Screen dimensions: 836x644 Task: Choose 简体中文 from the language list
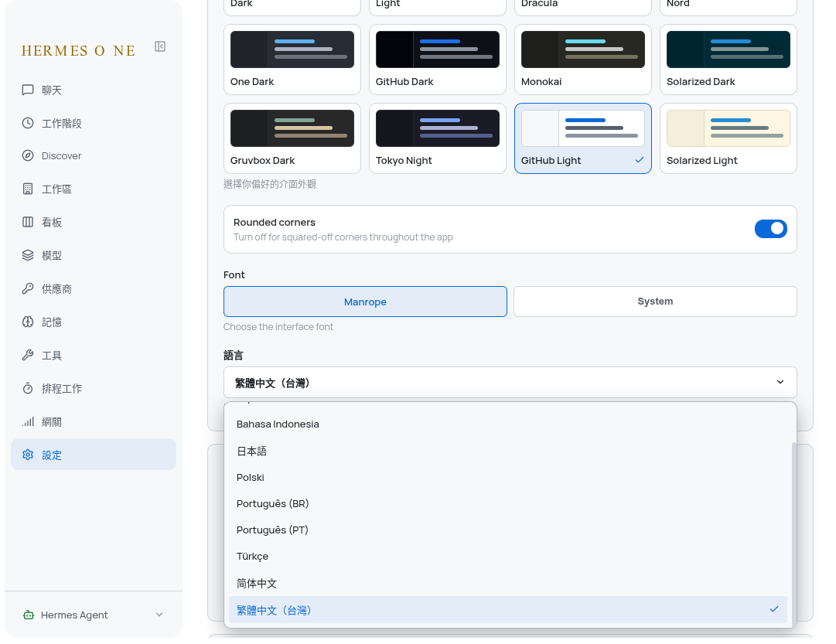pos(507,583)
